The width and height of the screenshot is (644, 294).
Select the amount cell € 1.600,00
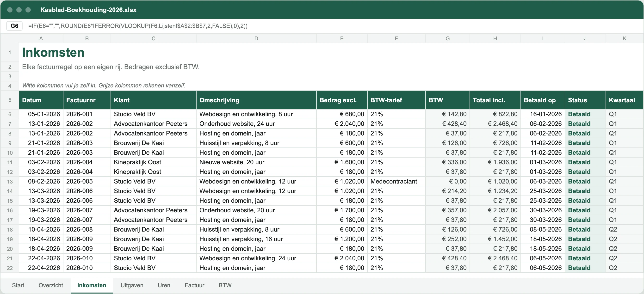click(342, 162)
